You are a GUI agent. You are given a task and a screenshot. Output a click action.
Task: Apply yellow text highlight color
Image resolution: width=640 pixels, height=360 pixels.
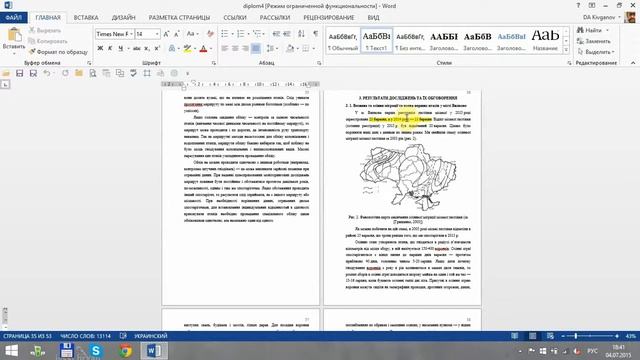click(187, 49)
